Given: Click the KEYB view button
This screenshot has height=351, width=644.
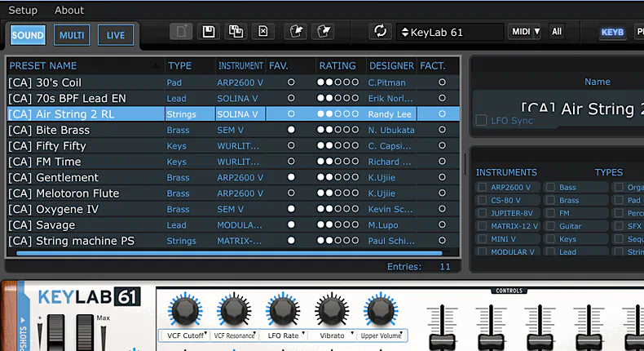Looking at the screenshot, I should tap(612, 32).
